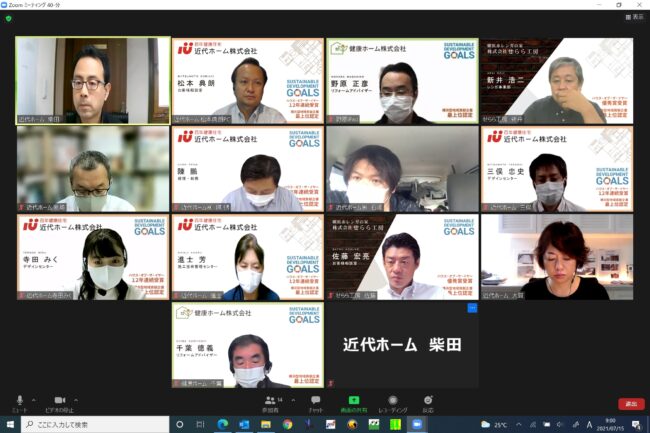The width and height of the screenshot is (650, 433).
Task: Open Outlook from the taskbar
Action: (x=244, y=424)
